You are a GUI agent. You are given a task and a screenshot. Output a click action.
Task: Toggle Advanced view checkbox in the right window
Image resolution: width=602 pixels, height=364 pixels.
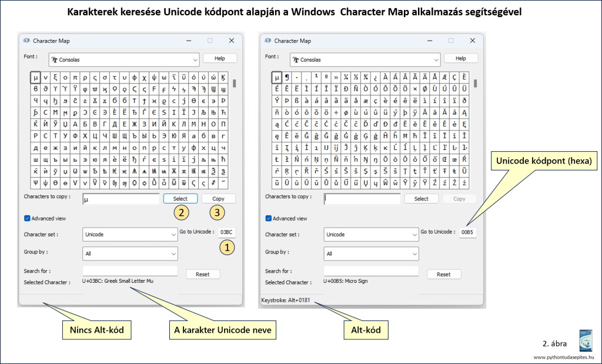(x=269, y=218)
